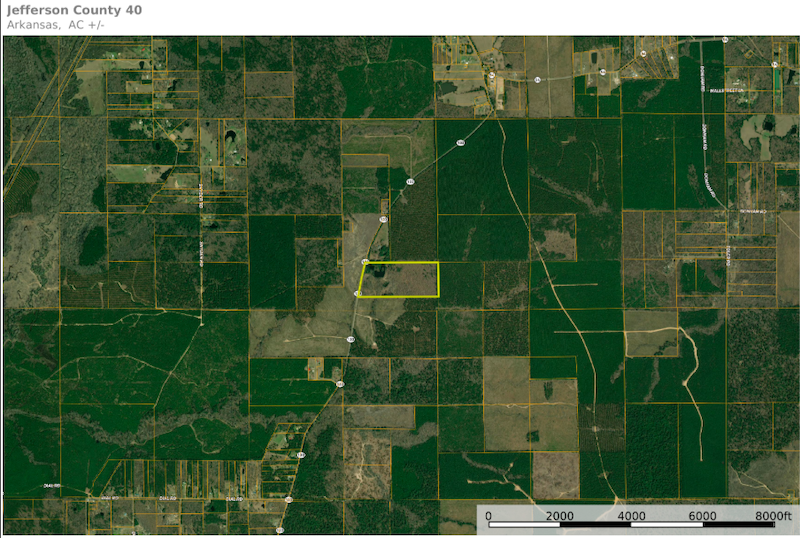The height and width of the screenshot is (538, 800).
Task: Click the 0 label on scale bar
Action: click(x=488, y=516)
